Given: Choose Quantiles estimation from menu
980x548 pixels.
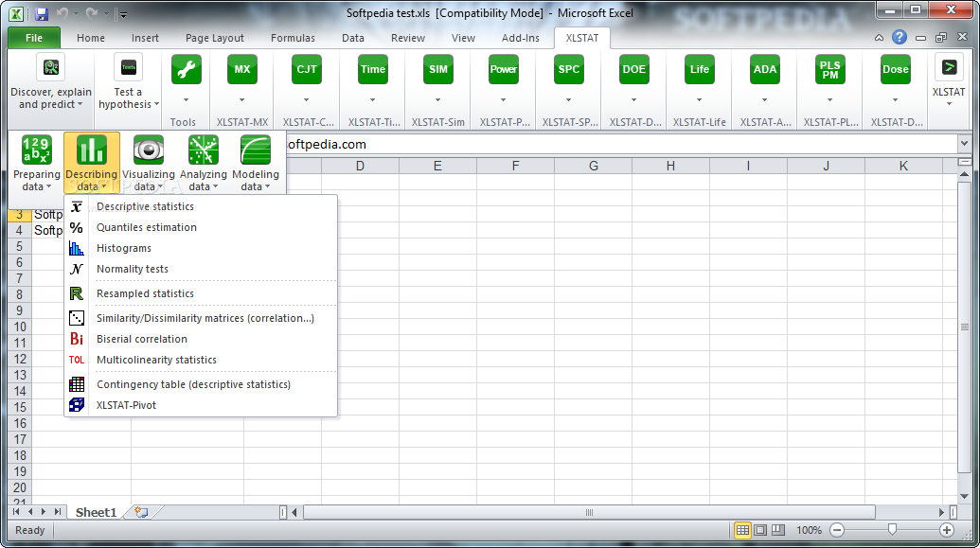Looking at the screenshot, I should tap(201, 227).
